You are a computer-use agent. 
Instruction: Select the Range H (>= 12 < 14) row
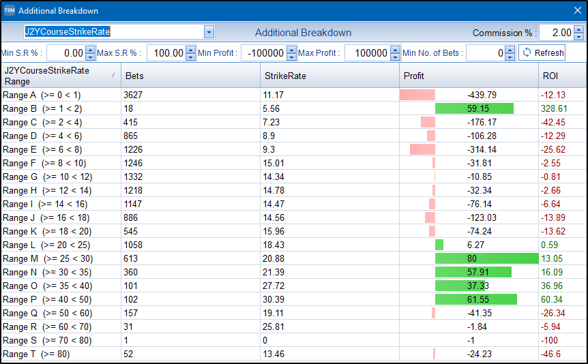[x=293, y=190]
